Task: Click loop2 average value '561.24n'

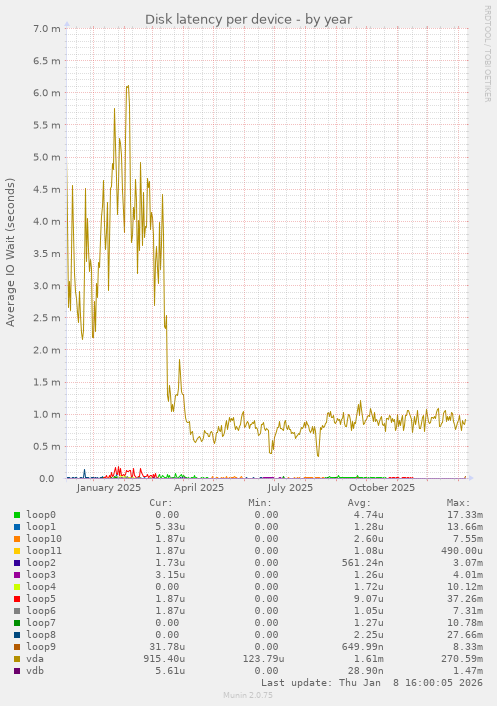Action: pyautogui.click(x=362, y=563)
